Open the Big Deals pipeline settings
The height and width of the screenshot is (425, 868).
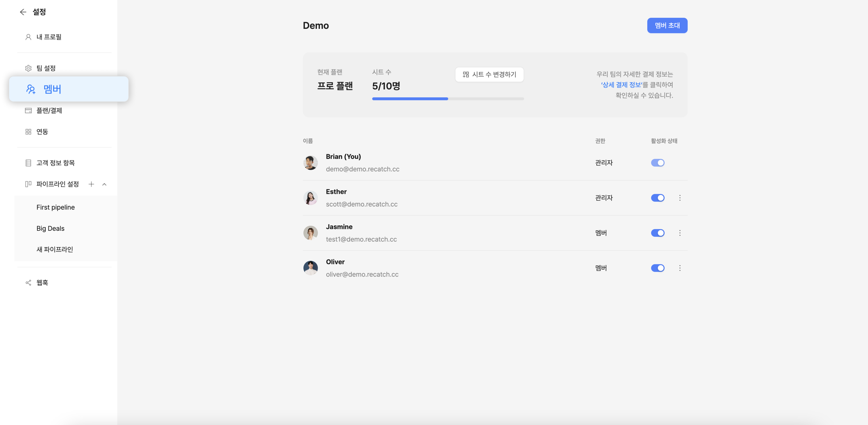click(x=50, y=228)
